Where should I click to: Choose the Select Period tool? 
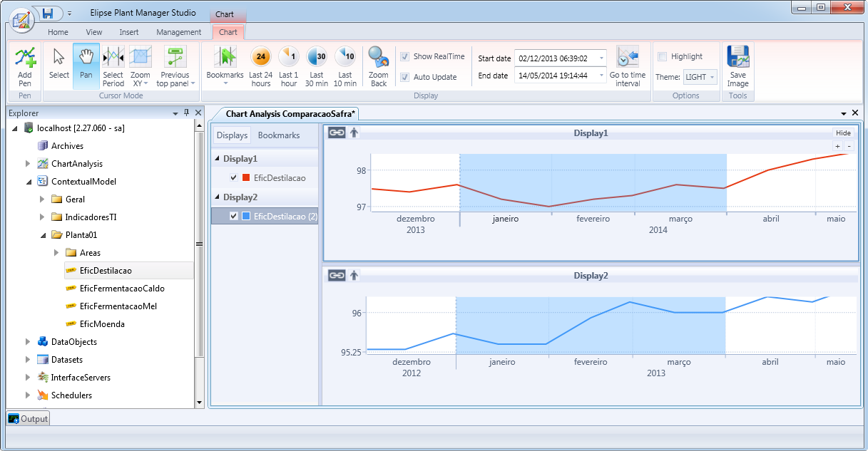click(113, 66)
